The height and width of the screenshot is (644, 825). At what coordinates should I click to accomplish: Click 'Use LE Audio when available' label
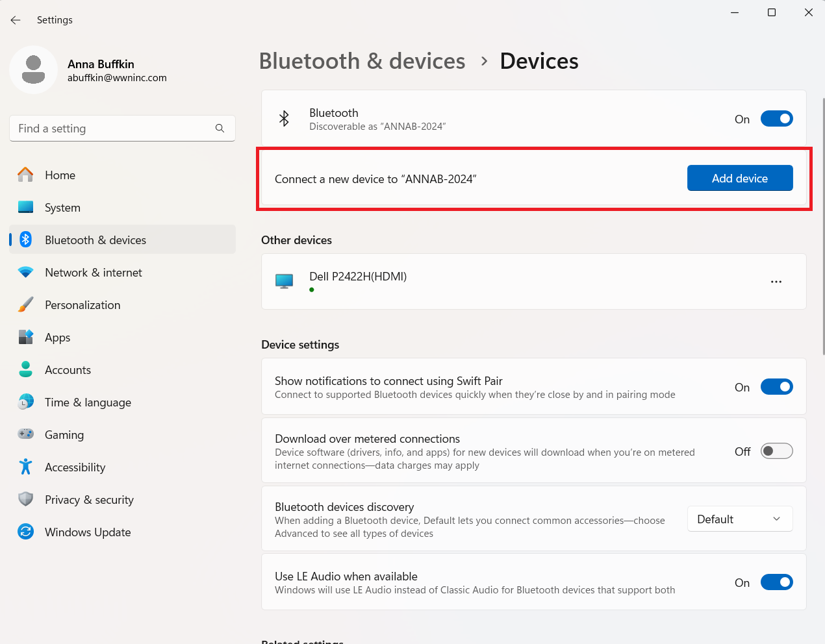click(x=346, y=576)
